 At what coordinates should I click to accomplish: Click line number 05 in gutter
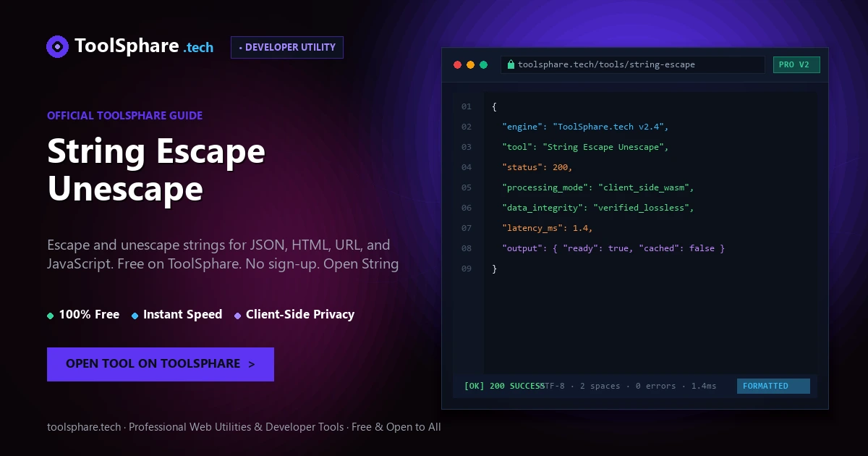(467, 187)
